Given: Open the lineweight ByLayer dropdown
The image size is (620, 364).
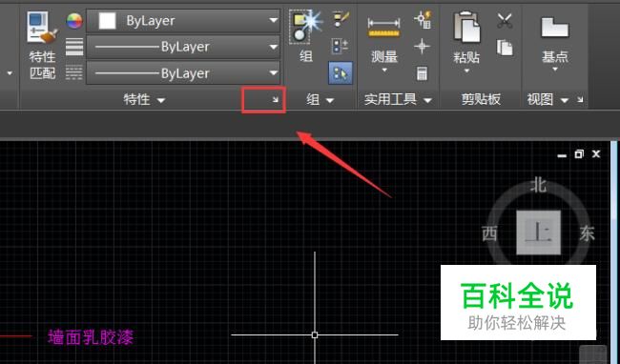Looking at the screenshot, I should coord(183,47).
